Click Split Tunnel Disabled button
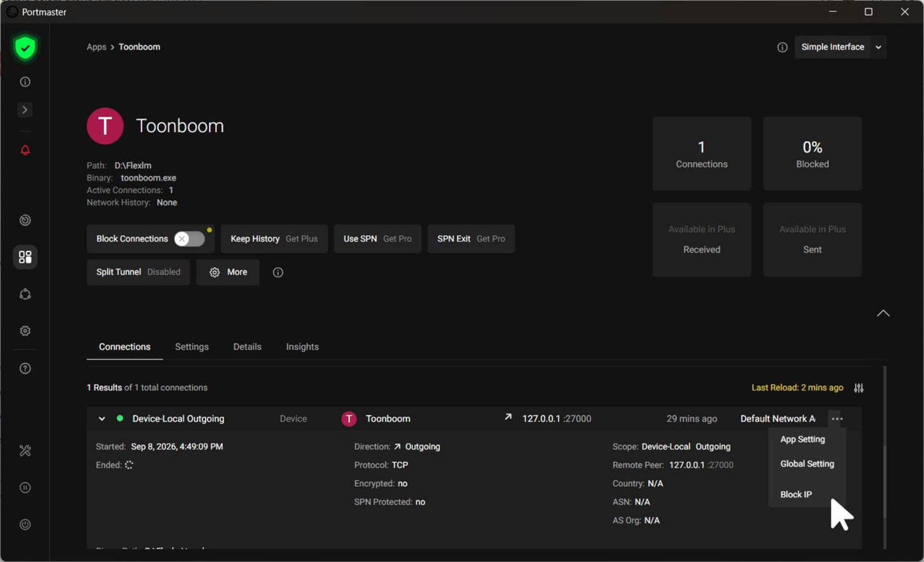924x562 pixels. (x=138, y=272)
